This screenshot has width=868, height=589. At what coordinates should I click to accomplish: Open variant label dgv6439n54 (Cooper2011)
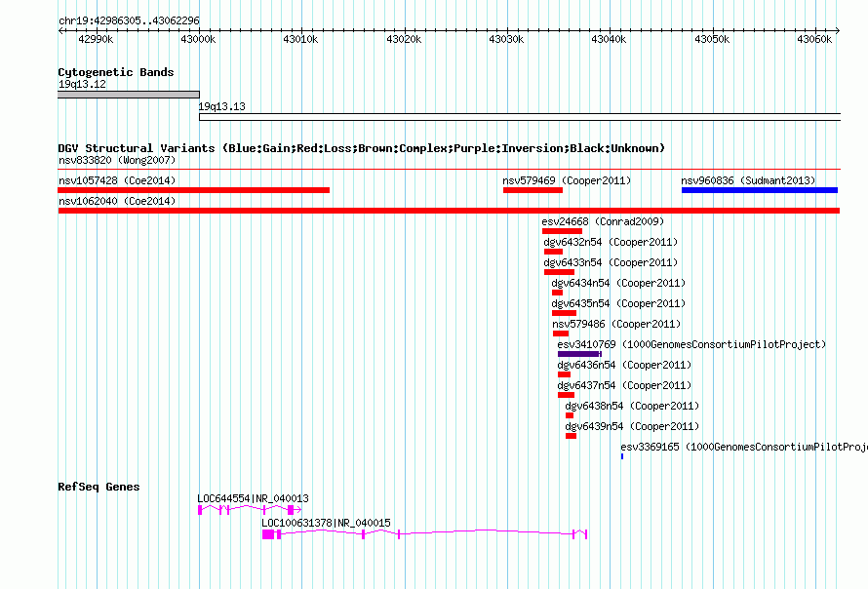point(632,426)
